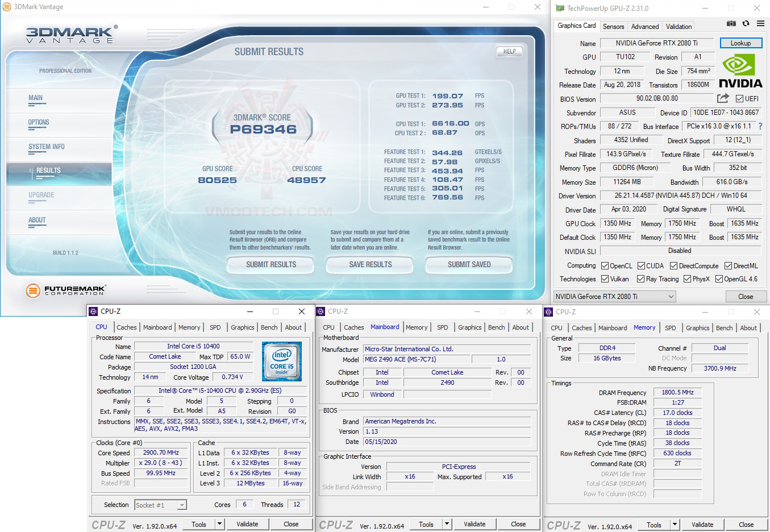Viewport: 770px width, 532px height.
Task: Click the GPU-Z refresh icon
Action: tap(746, 23)
